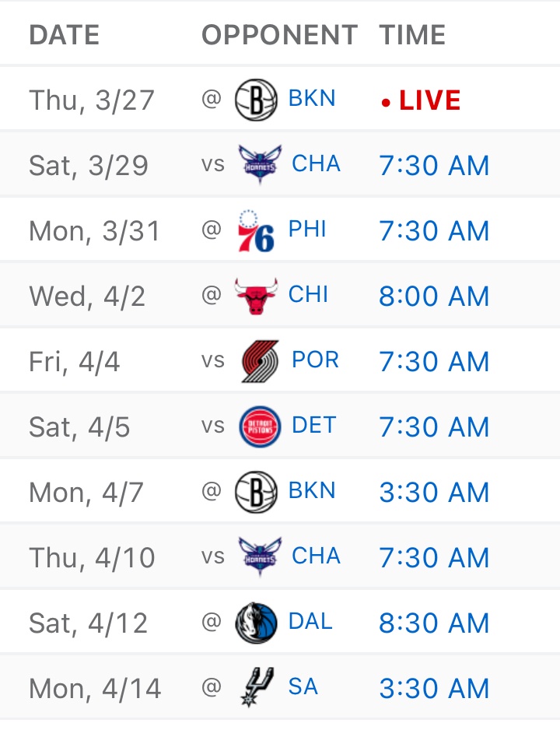Click the OPPONENT column header
The image size is (560, 730).
click(280, 35)
